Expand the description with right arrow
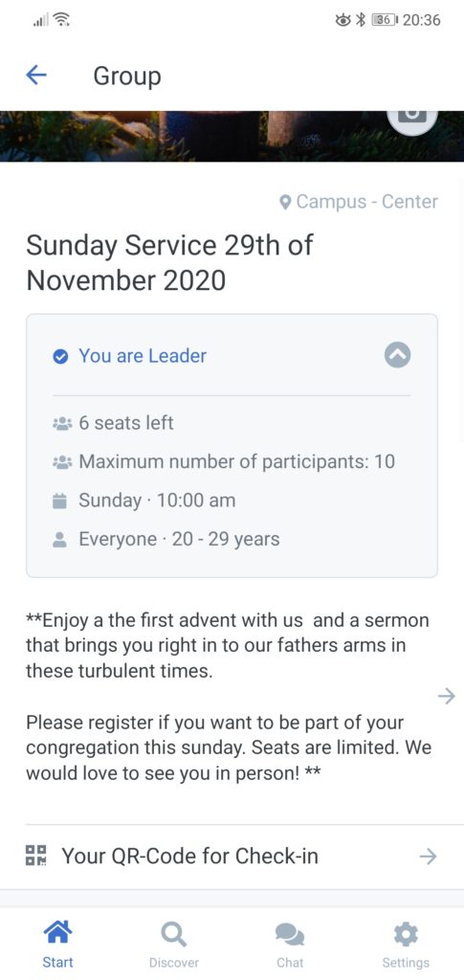The width and height of the screenshot is (464, 980). tap(447, 696)
